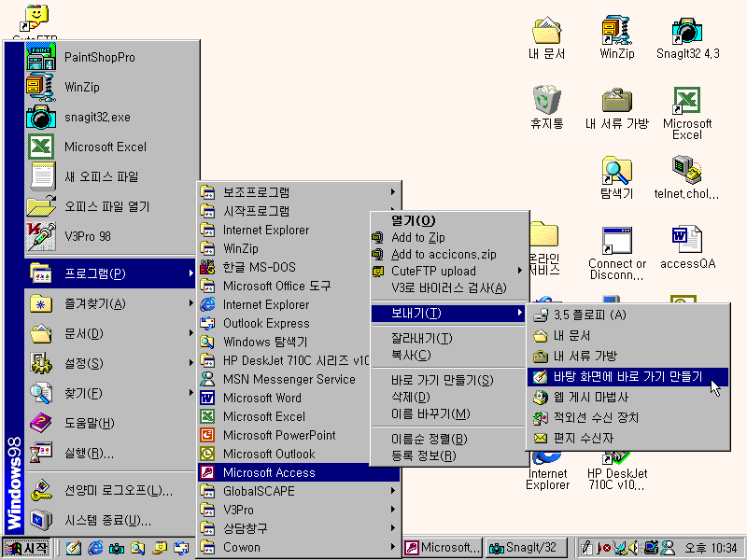747x560 pixels.
Task: Open 실행(R)... in the Start menu
Action: click(x=111, y=453)
